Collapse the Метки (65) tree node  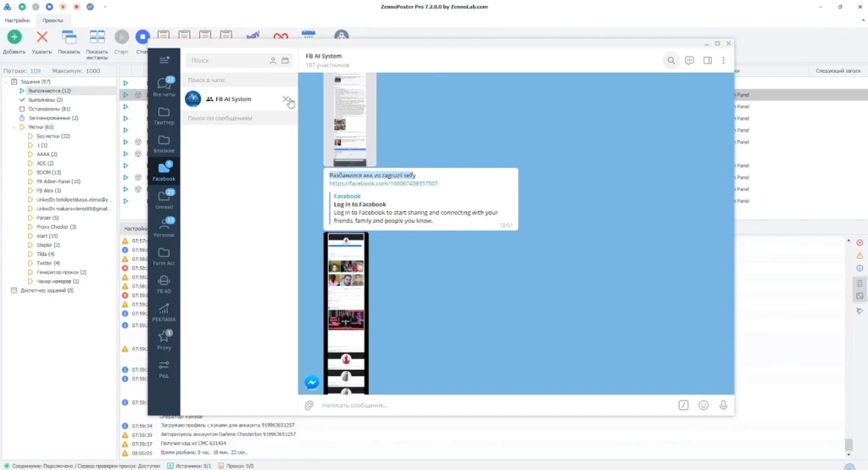(14, 127)
